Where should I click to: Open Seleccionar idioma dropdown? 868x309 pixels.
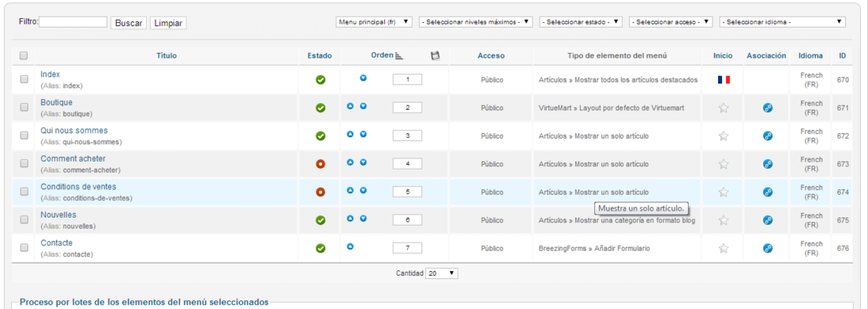[x=783, y=22]
